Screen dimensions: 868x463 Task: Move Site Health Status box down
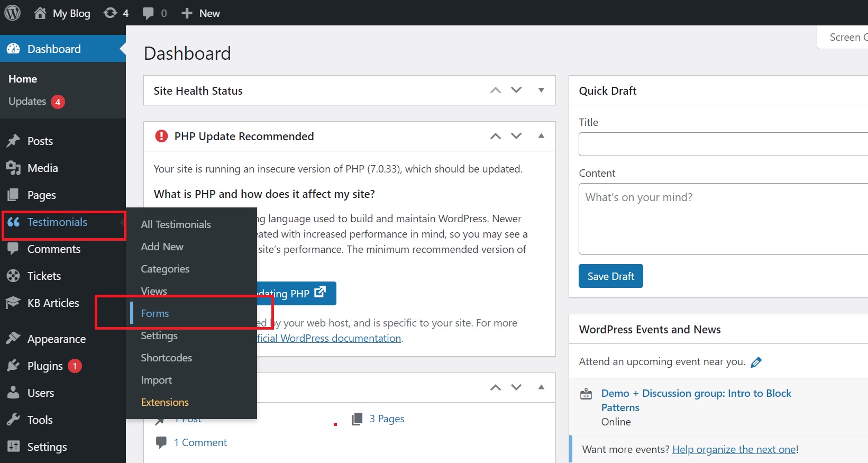516,90
